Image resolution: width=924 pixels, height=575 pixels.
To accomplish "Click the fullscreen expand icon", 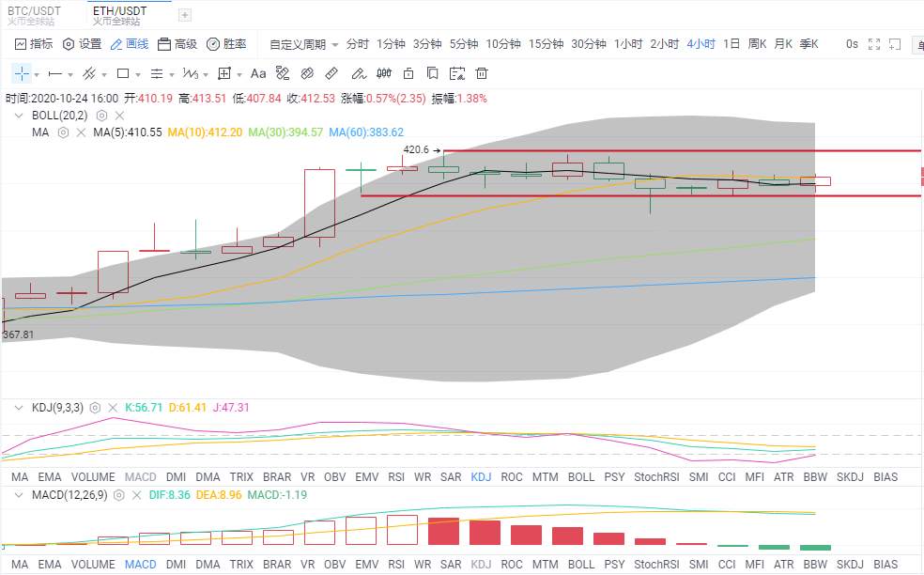I will pos(874,44).
